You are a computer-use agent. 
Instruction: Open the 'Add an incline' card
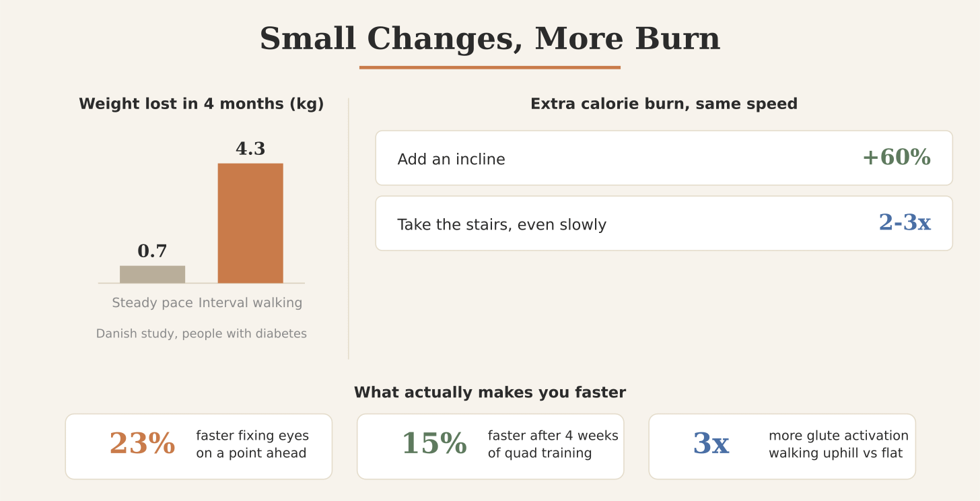pos(664,158)
